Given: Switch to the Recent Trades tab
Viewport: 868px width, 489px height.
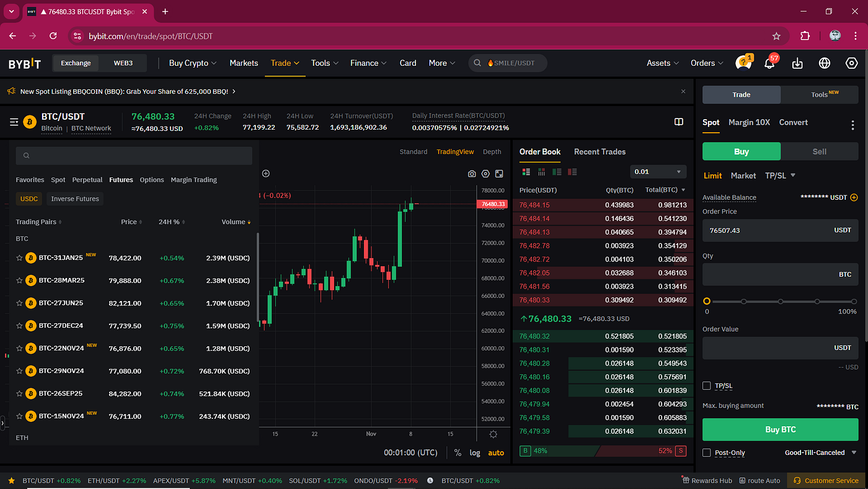Looking at the screenshot, I should [599, 151].
